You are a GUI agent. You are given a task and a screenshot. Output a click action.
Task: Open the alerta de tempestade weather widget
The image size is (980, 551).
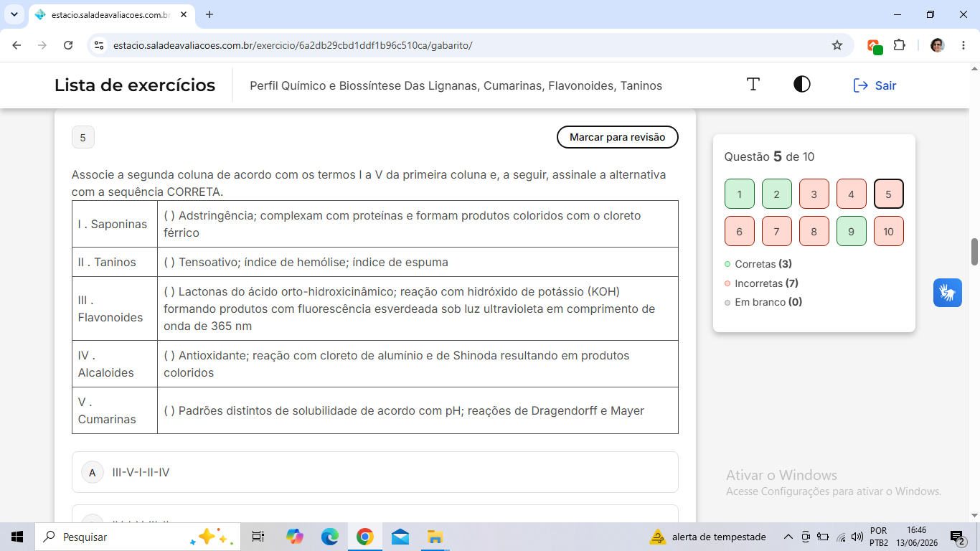click(x=708, y=537)
